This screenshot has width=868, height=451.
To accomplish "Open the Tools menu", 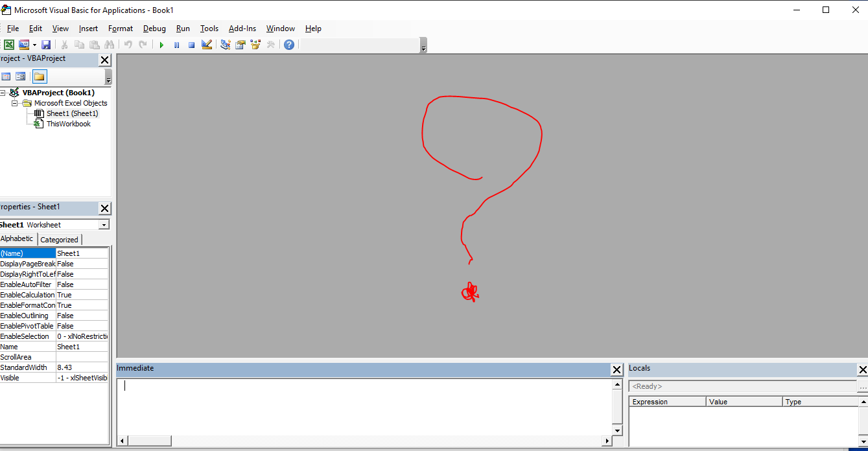I will pyautogui.click(x=209, y=29).
